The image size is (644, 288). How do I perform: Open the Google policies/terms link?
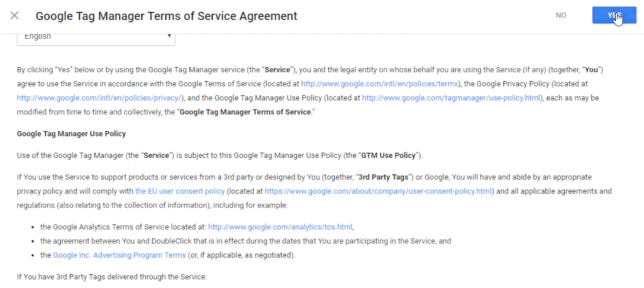(379, 84)
